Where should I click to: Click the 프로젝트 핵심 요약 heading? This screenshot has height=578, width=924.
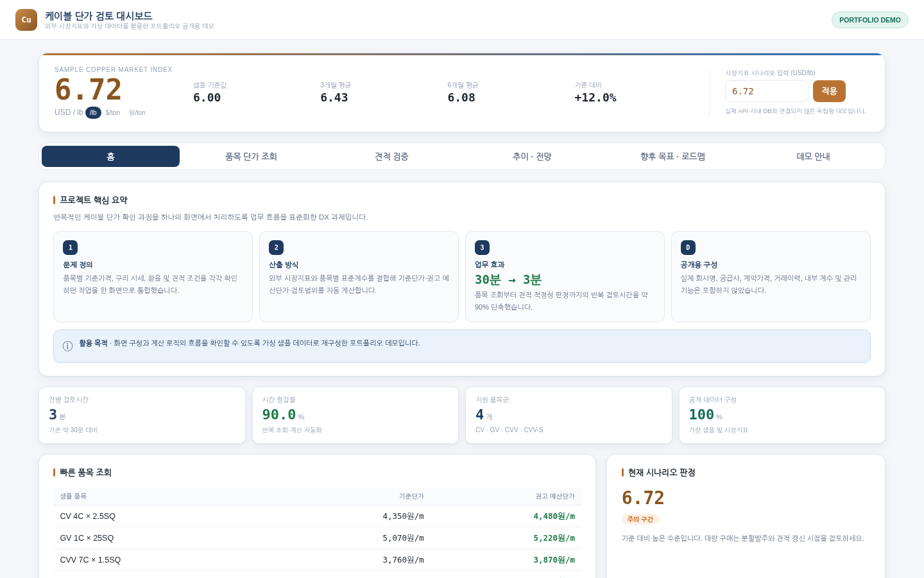click(x=94, y=200)
